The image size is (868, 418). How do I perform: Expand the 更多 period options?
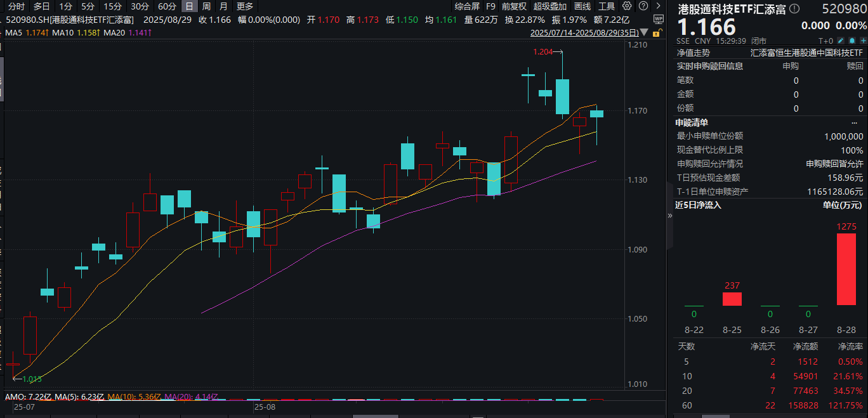pyautogui.click(x=244, y=6)
